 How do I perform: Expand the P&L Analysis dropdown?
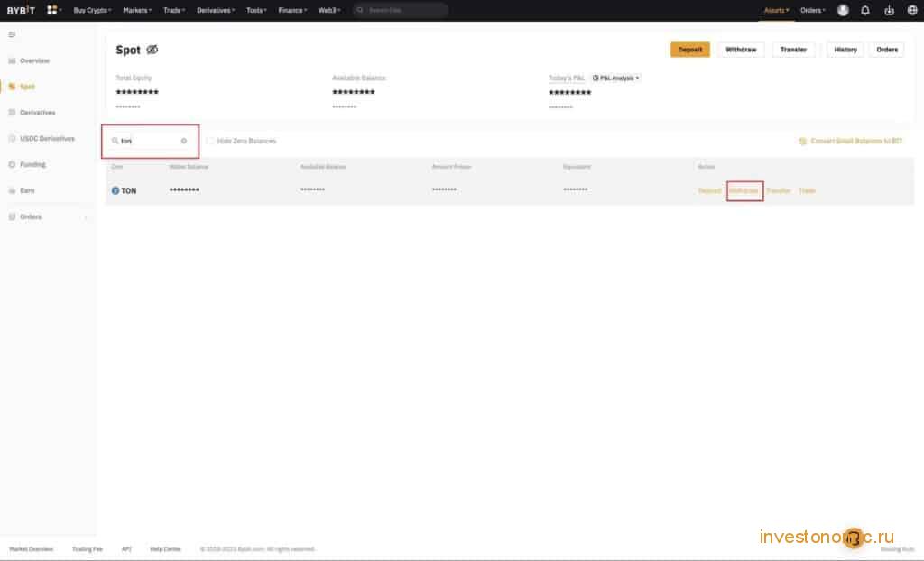pyautogui.click(x=615, y=78)
